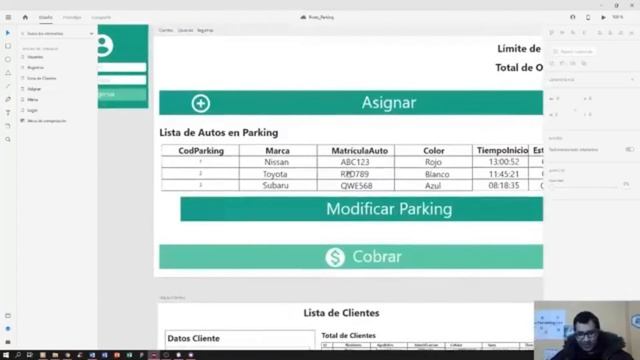640x360 pixels.
Task: Select the Select arrow tool
Action: coord(8,33)
